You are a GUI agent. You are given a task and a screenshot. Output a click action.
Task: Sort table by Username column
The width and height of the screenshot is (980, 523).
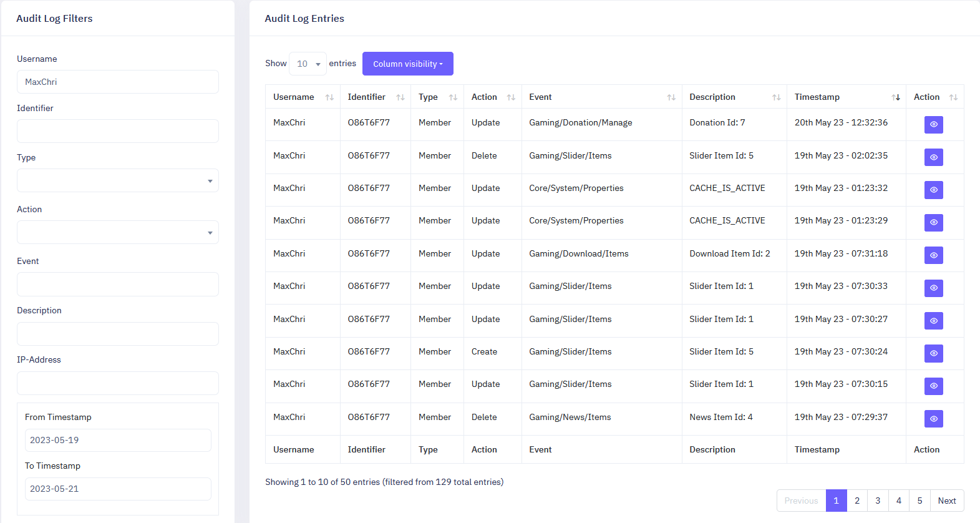(x=303, y=97)
